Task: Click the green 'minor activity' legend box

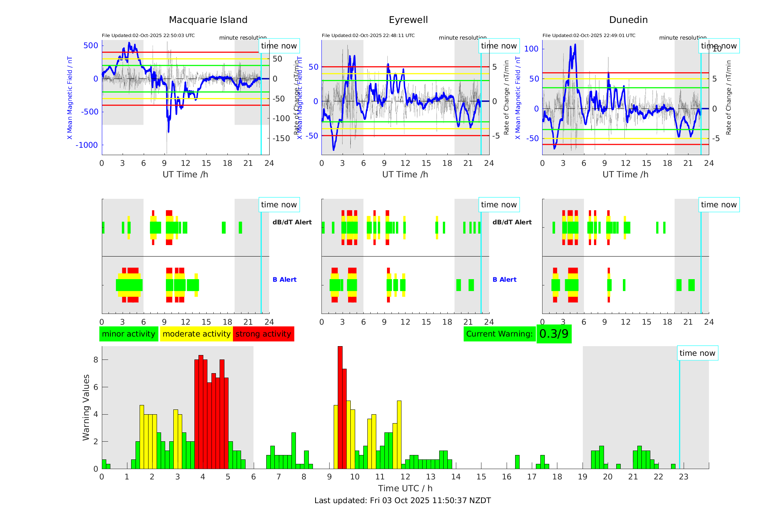Action: 129,334
